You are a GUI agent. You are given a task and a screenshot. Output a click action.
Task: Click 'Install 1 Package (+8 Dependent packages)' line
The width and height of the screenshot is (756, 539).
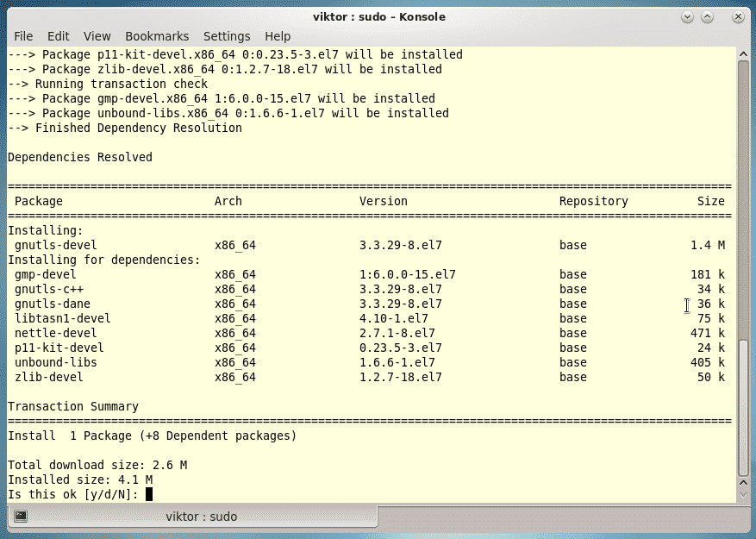point(152,436)
